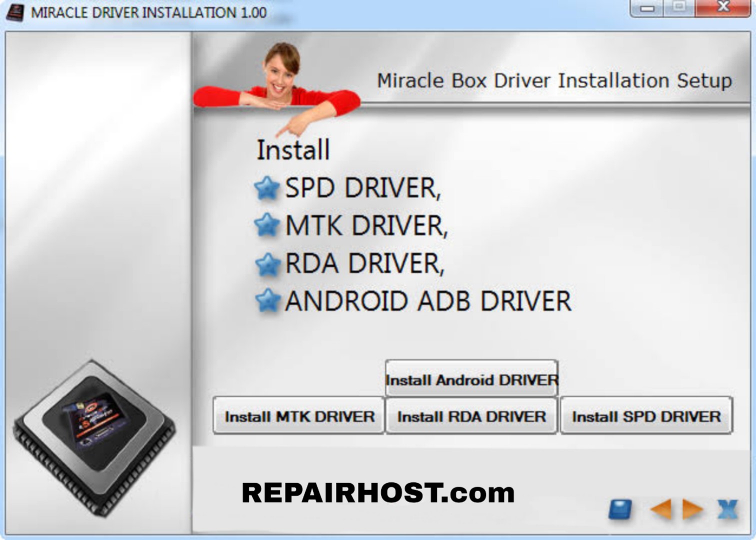The image size is (756, 540).
Task: Click the Miracle chip logo image
Action: click(94, 438)
